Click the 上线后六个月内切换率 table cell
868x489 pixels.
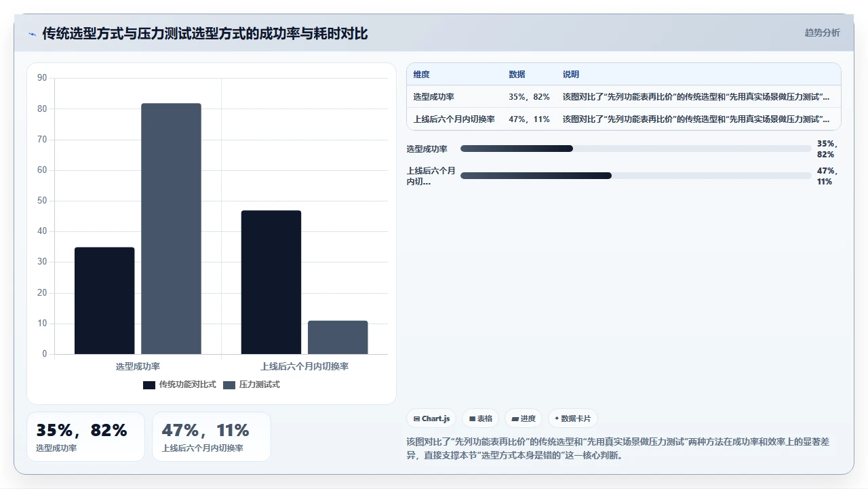(454, 119)
